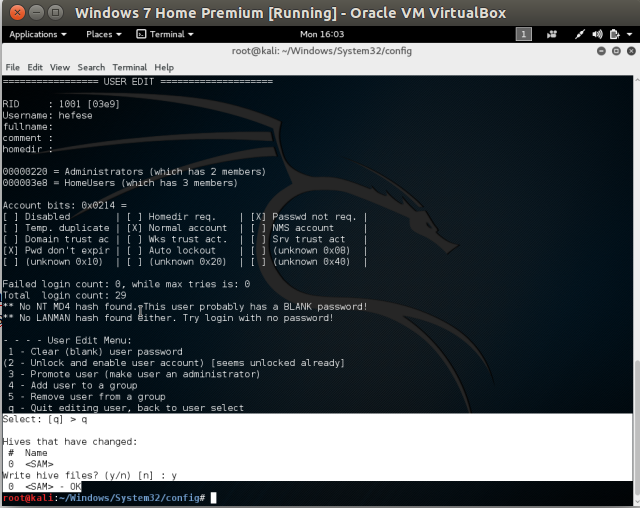This screenshot has height=508, width=640.
Task: Click the terminal icon beside Terminal label
Action: tap(141, 34)
